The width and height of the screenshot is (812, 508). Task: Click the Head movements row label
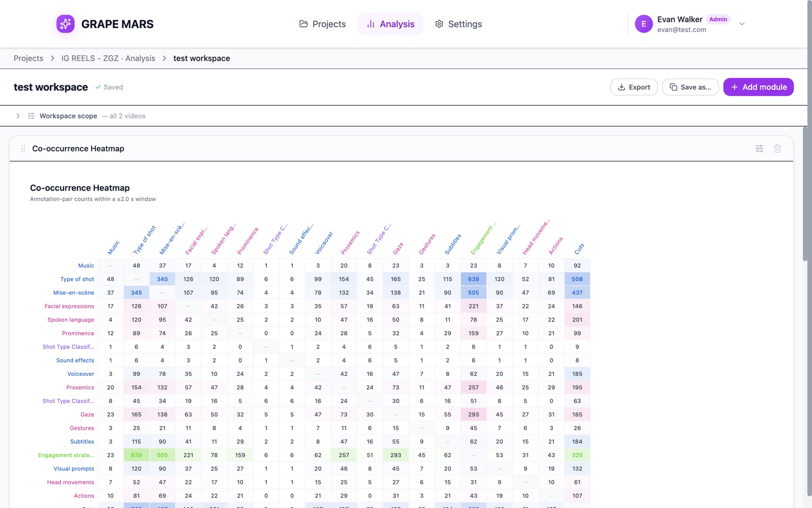(x=71, y=482)
